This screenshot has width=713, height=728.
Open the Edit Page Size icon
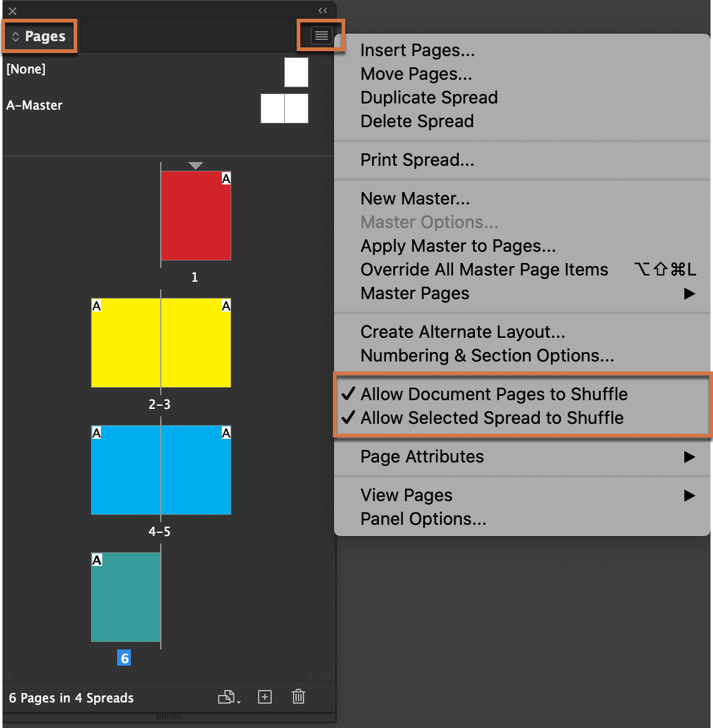[227, 697]
